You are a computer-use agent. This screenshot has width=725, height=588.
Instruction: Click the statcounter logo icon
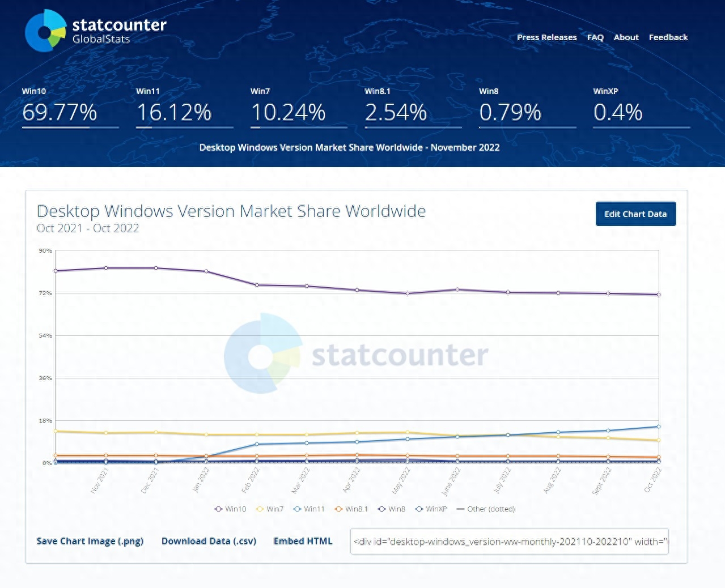click(45, 30)
